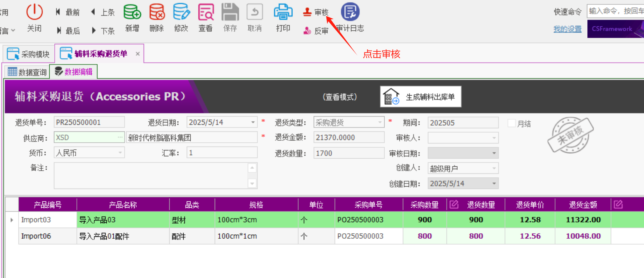Open the 我的设置 link
The height and width of the screenshot is (278, 644).
coord(567,29)
